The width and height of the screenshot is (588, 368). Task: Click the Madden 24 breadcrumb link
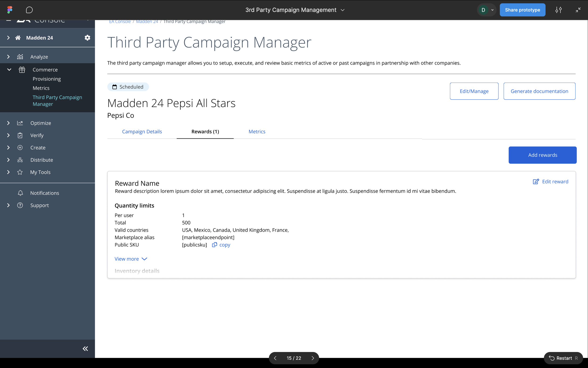[147, 22]
